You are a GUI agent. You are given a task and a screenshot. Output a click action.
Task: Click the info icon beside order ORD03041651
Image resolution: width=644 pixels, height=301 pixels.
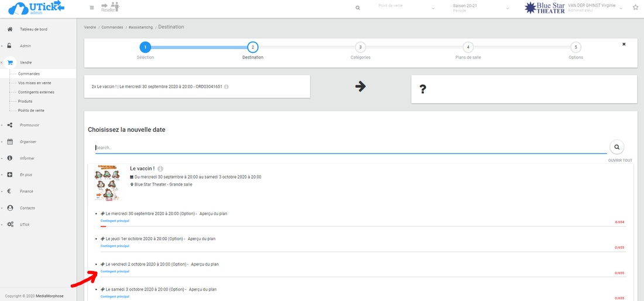[227, 87]
